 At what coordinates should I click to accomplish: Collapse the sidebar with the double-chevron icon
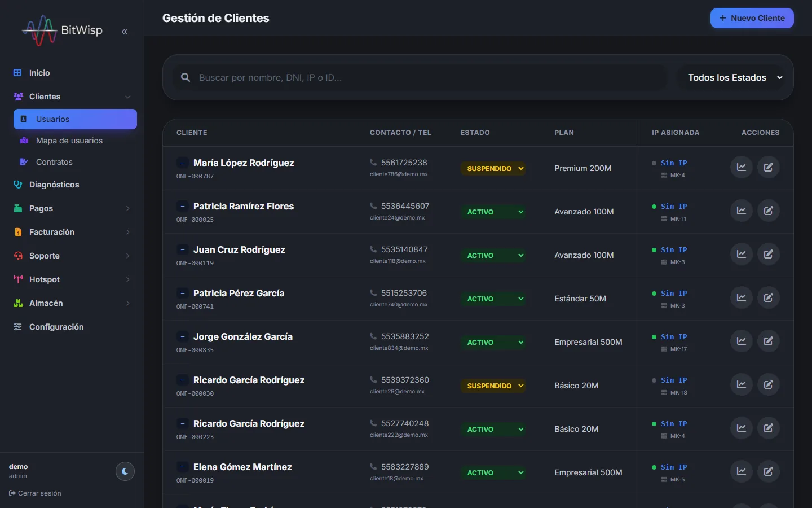(x=125, y=32)
